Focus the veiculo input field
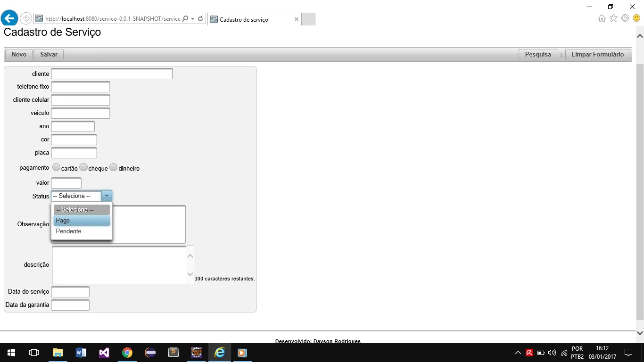Screen dimensions: 644x362 (81, 114)
